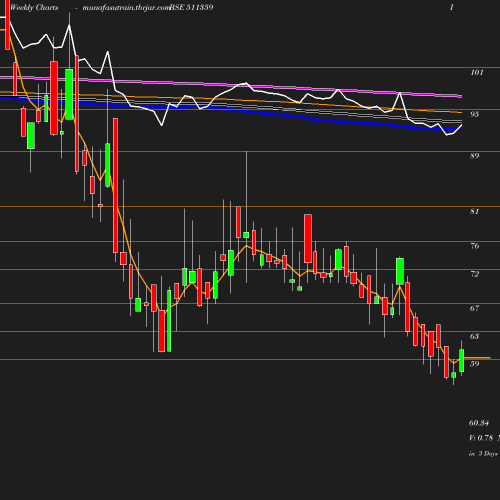Click the 'BSE 511359' ticker label
Image resolution: width=500 pixels, height=500 pixels.
[191, 7]
